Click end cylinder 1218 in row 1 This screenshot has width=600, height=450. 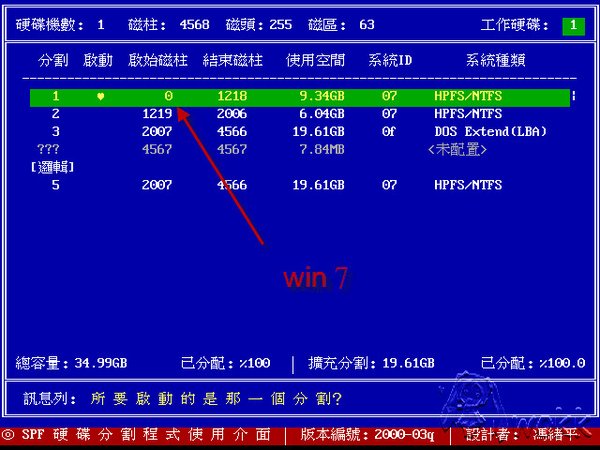click(232, 96)
